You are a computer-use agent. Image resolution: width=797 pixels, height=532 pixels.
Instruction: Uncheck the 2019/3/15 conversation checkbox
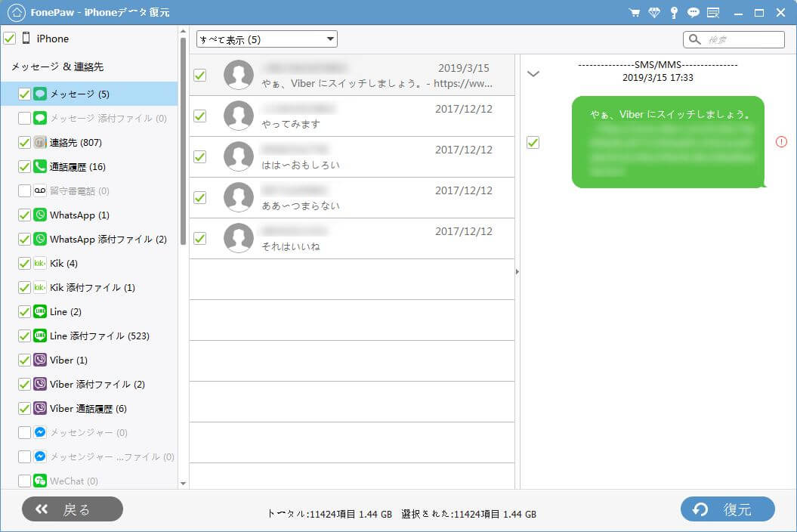click(x=199, y=75)
